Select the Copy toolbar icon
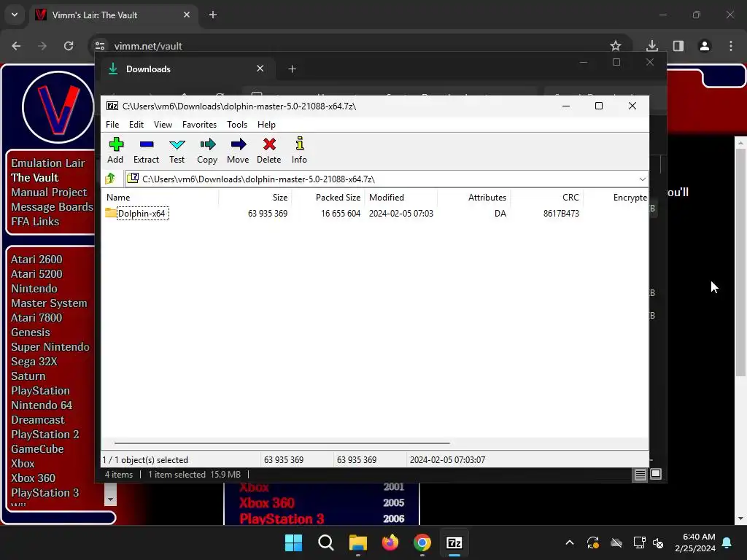 (x=207, y=150)
